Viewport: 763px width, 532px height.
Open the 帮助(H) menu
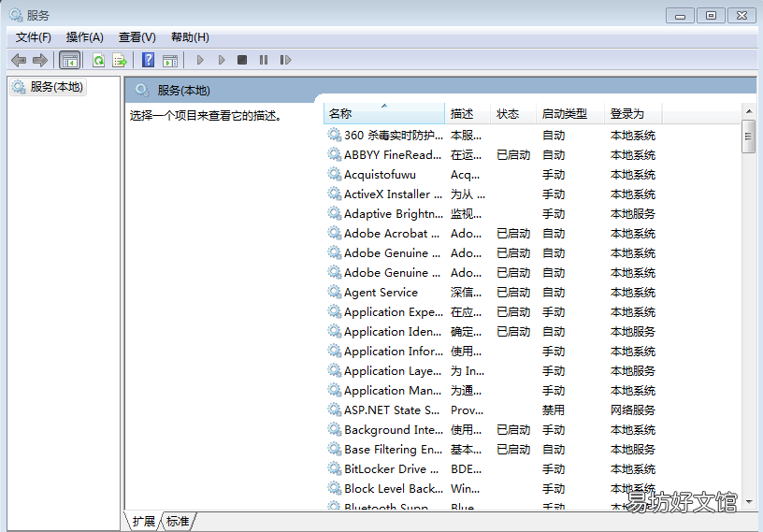coord(190,37)
